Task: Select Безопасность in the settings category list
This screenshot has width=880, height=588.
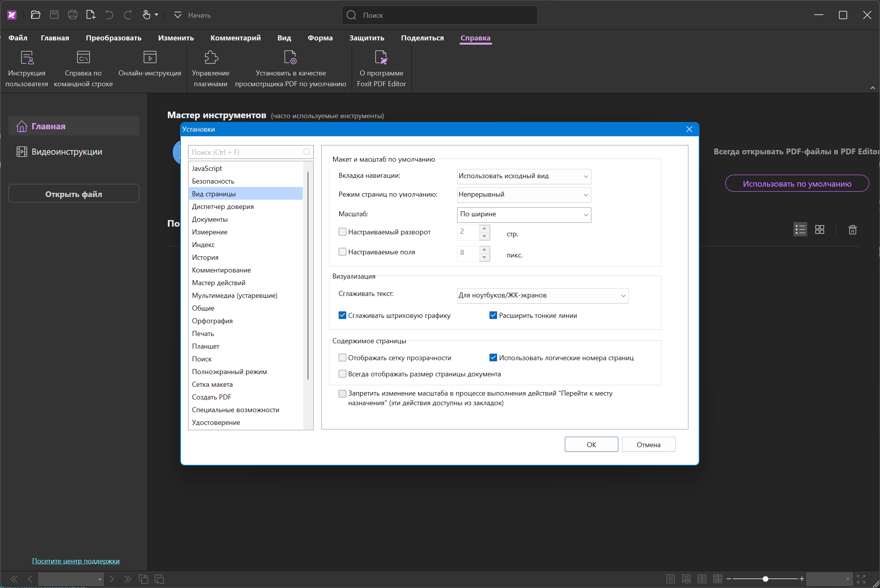Action: [245, 181]
